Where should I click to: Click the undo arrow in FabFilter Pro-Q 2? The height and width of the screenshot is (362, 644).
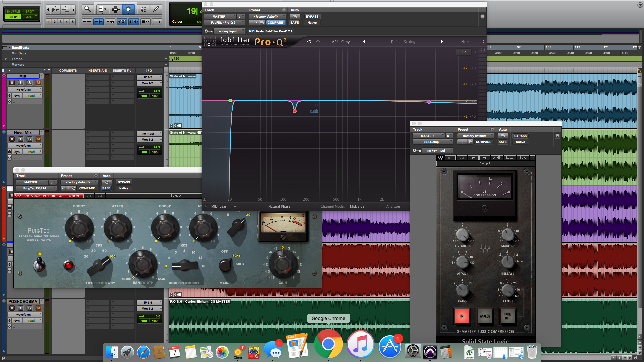tap(309, 41)
